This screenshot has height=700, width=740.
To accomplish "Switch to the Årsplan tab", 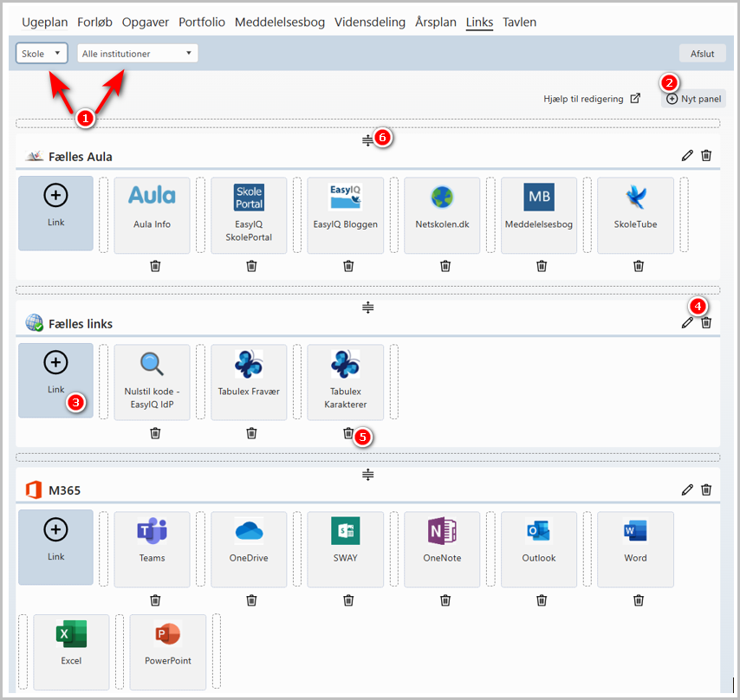I will (436, 23).
